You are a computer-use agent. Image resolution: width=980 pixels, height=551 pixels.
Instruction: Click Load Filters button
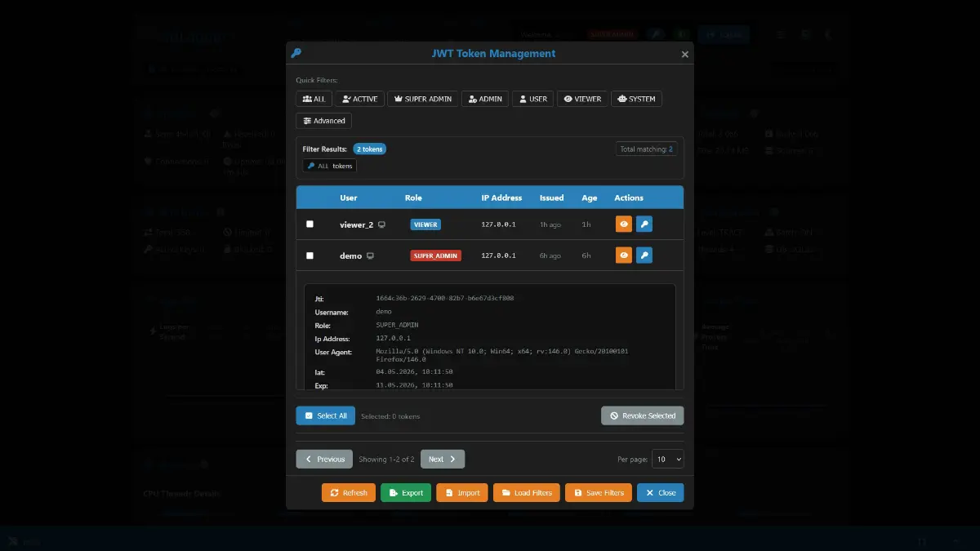[x=527, y=493]
